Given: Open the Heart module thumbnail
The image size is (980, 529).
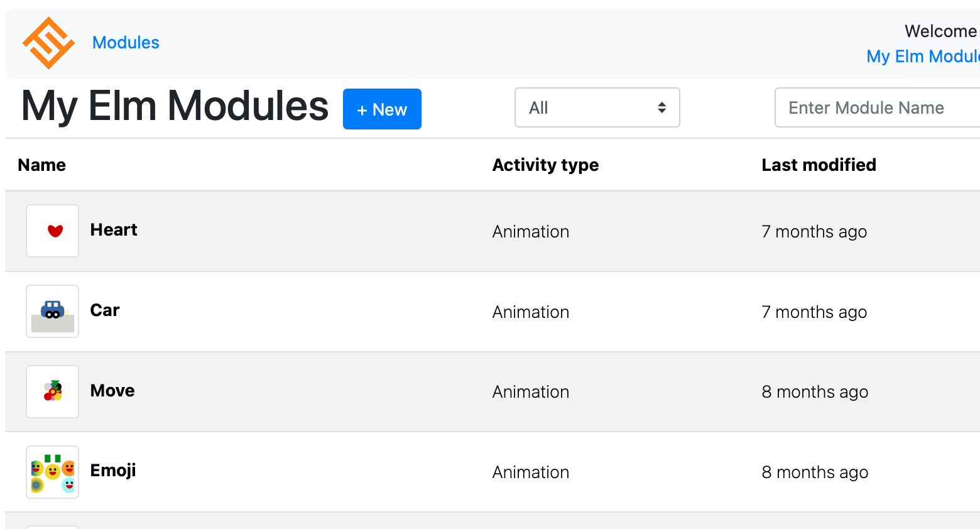Looking at the screenshot, I should [x=53, y=231].
